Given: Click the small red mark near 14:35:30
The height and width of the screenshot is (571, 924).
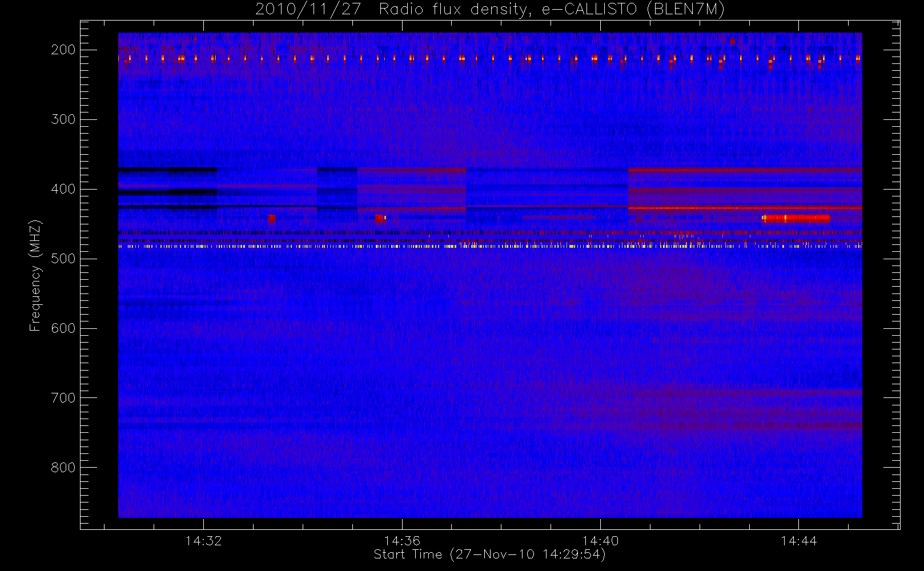Looking at the screenshot, I should click(380, 218).
